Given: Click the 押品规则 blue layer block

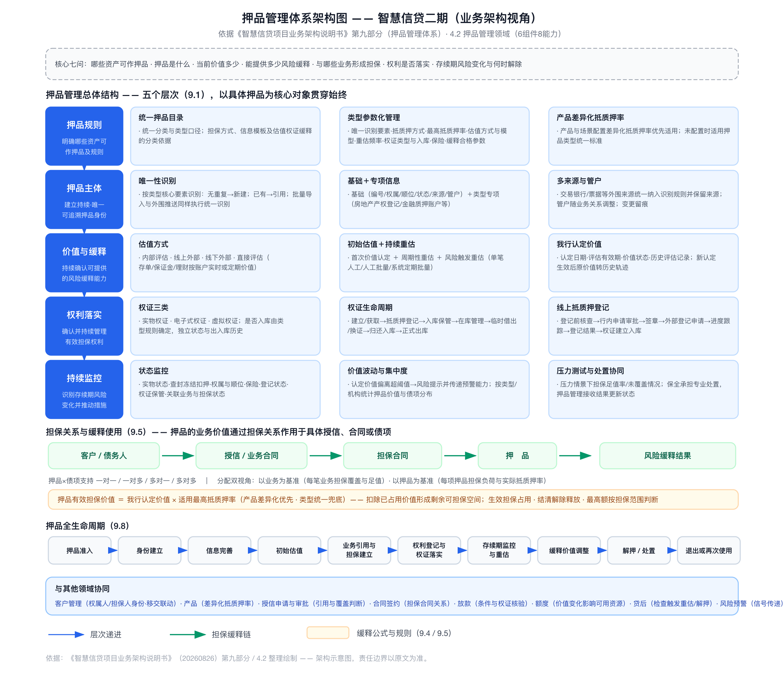Looking at the screenshot, I should coord(84,136).
